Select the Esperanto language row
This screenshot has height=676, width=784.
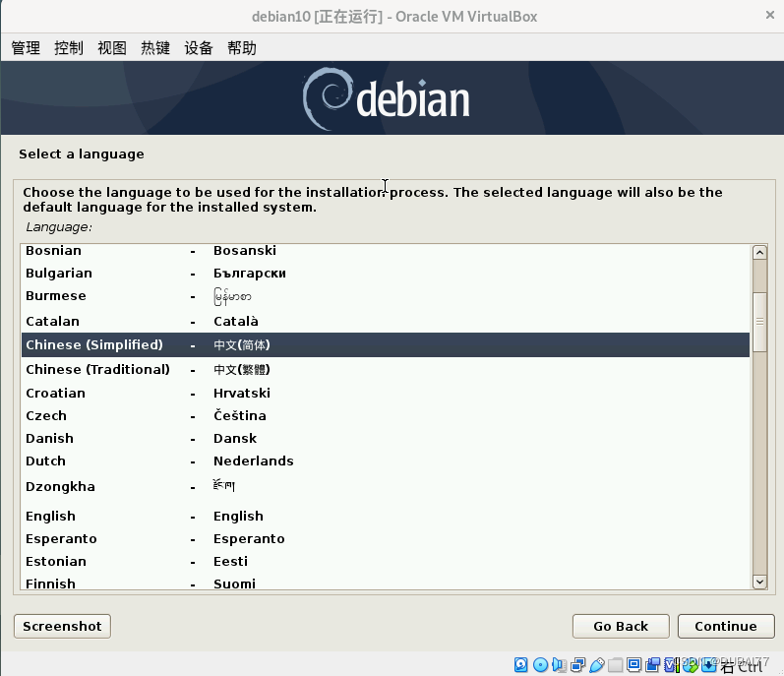pyautogui.click(x=385, y=538)
